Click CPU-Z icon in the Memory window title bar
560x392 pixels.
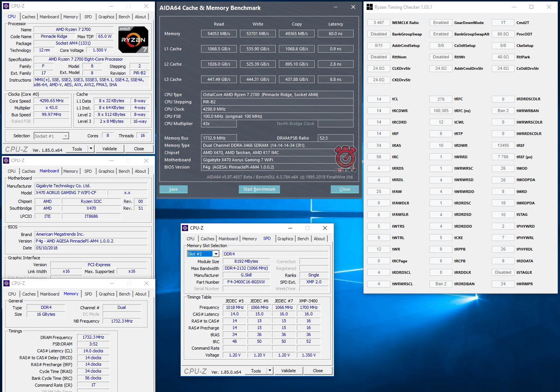[x=6, y=283]
